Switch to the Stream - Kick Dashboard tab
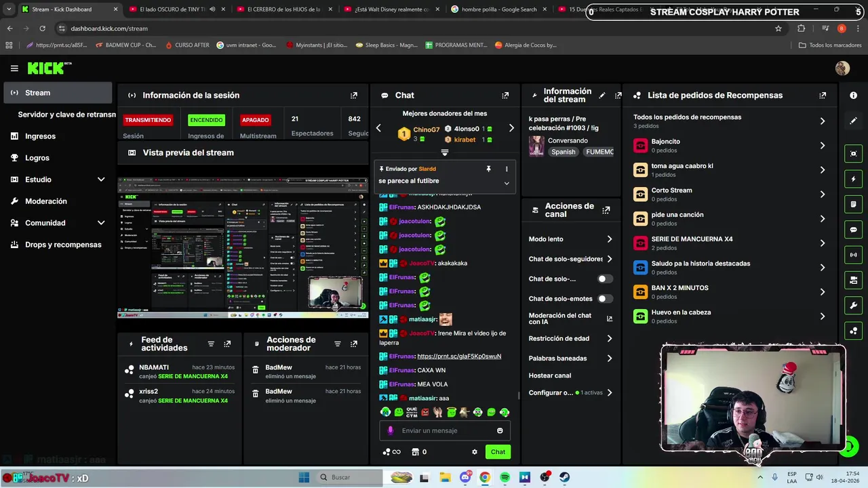 (x=68, y=9)
